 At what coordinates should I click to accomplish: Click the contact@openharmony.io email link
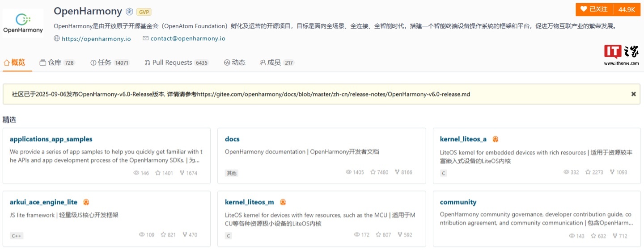coord(188,39)
